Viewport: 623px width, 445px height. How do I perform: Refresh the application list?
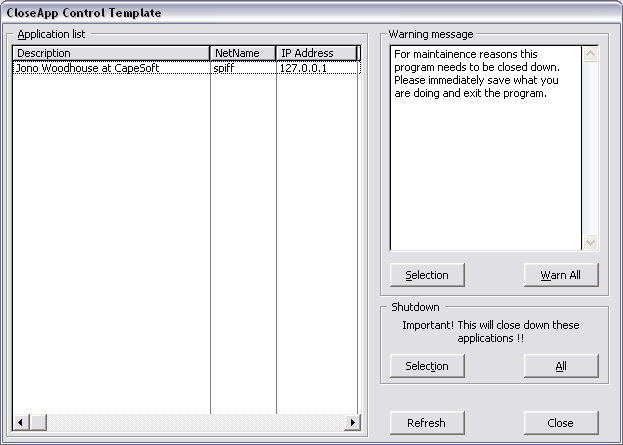coord(426,422)
